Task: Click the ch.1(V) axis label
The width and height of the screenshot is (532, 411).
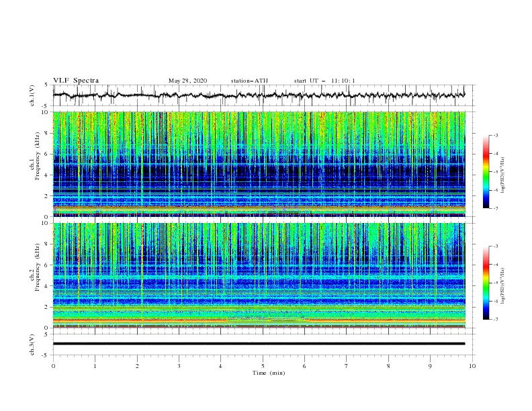Action: point(32,95)
